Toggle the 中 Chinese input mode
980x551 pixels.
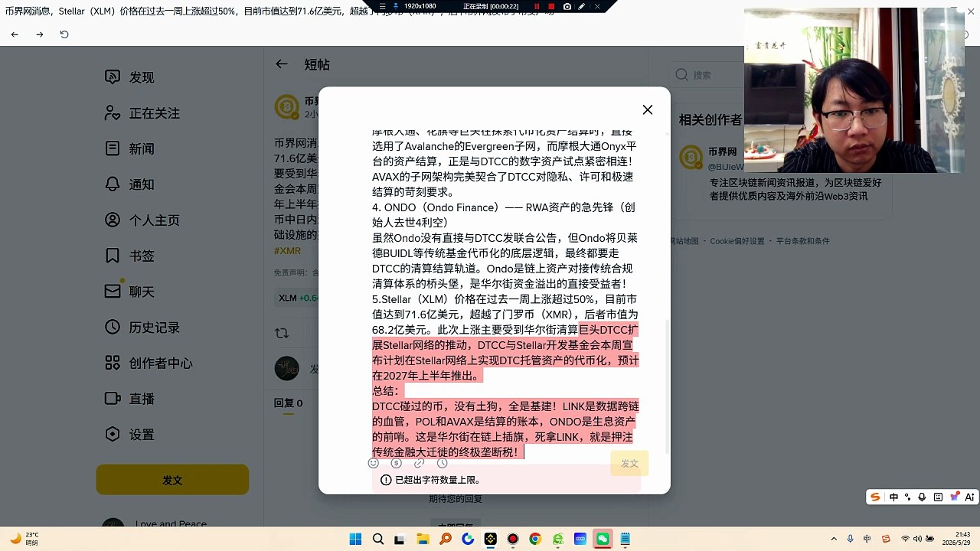point(893,497)
